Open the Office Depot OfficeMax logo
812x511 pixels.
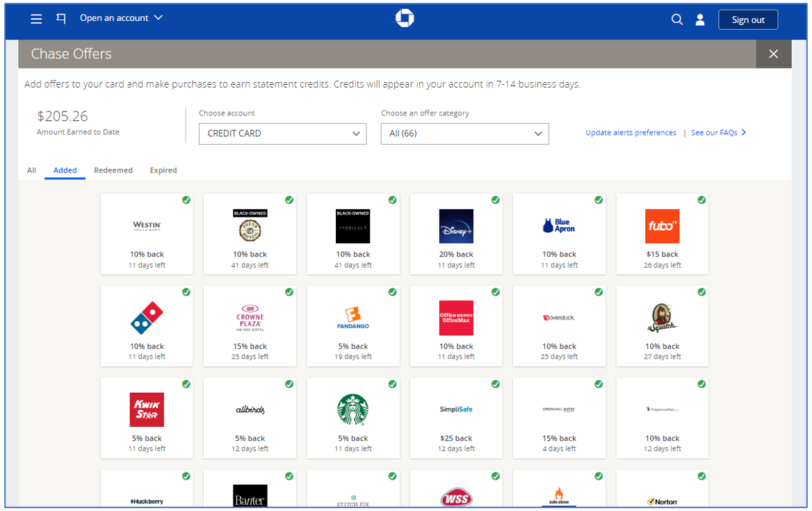[x=456, y=318]
